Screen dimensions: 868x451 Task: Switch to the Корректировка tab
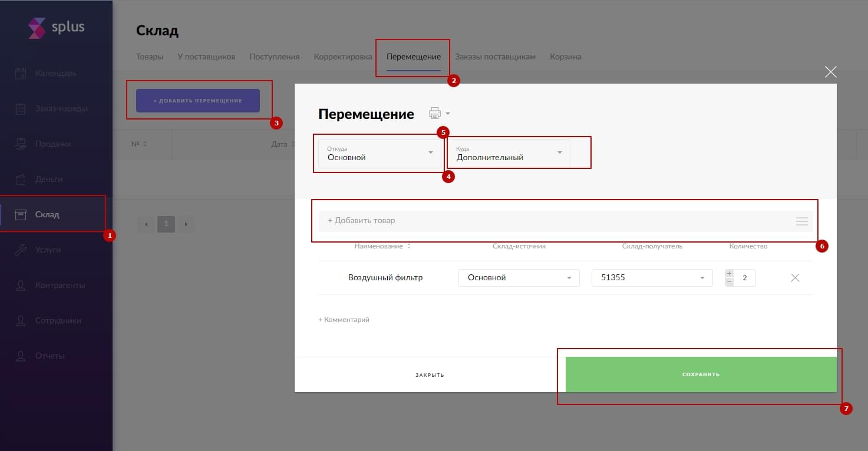[x=343, y=57]
